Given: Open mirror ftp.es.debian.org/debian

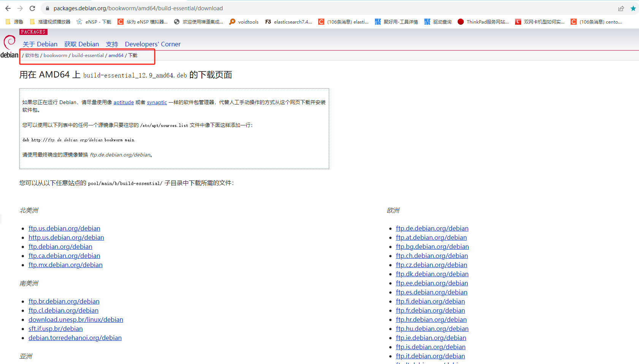Looking at the screenshot, I should pos(431,292).
